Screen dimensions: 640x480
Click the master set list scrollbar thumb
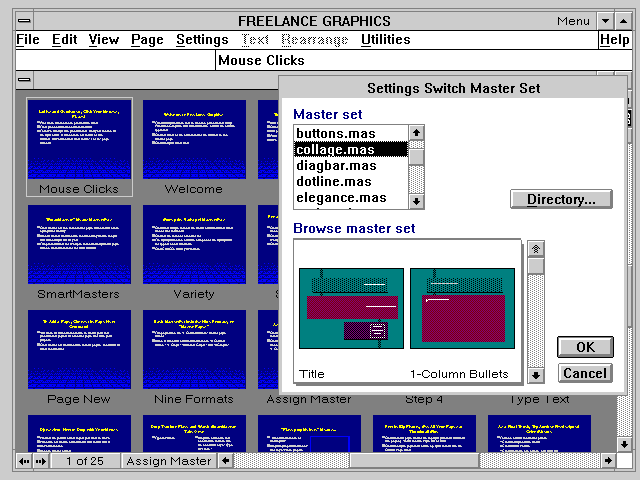click(416, 157)
